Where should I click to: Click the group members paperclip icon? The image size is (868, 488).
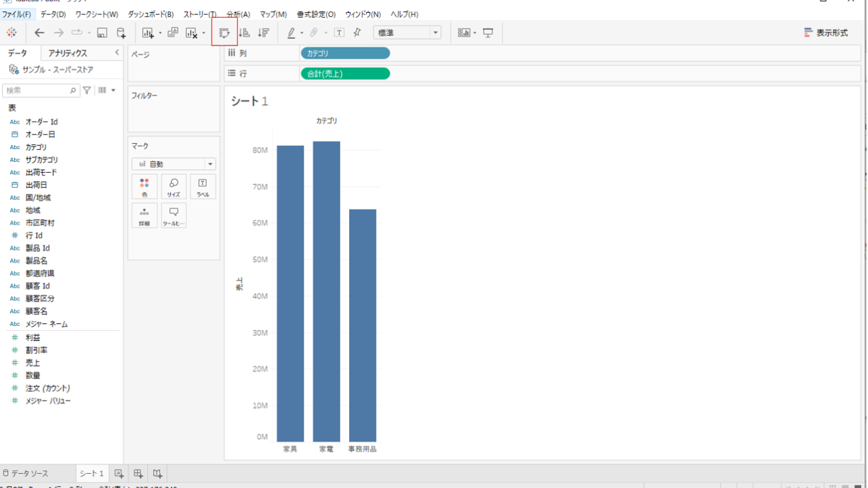tap(314, 33)
